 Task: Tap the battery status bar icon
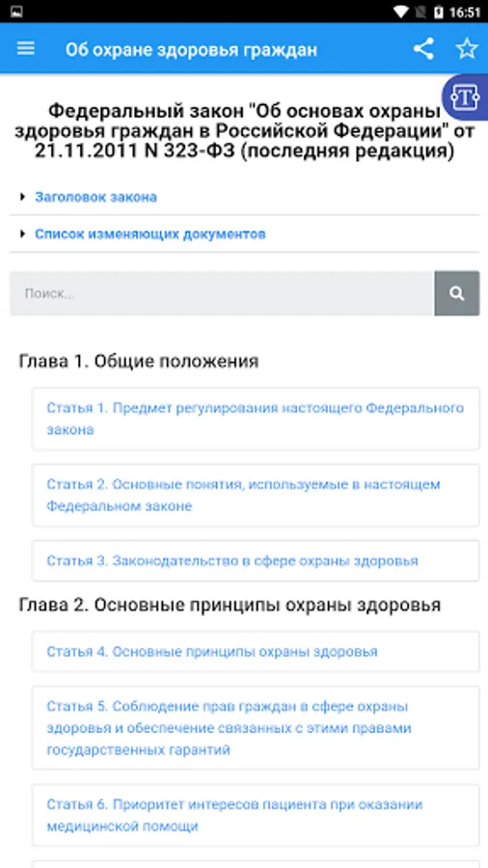pyautogui.click(x=439, y=12)
